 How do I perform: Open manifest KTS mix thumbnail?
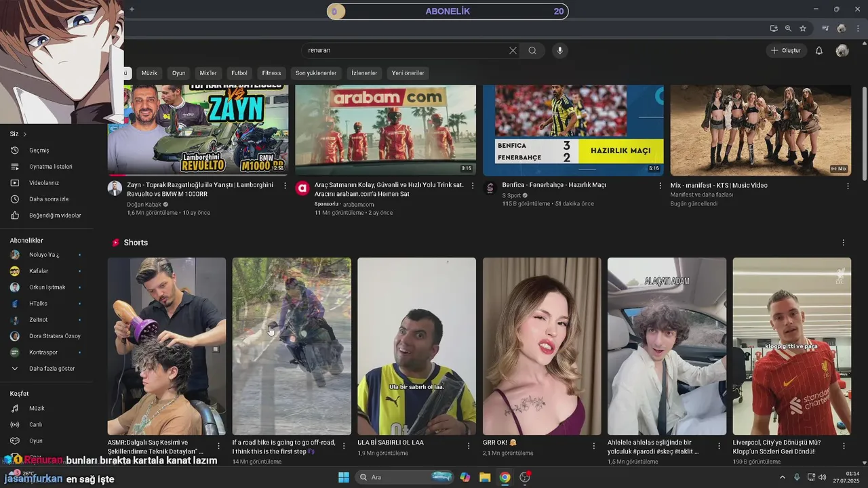pos(761,130)
